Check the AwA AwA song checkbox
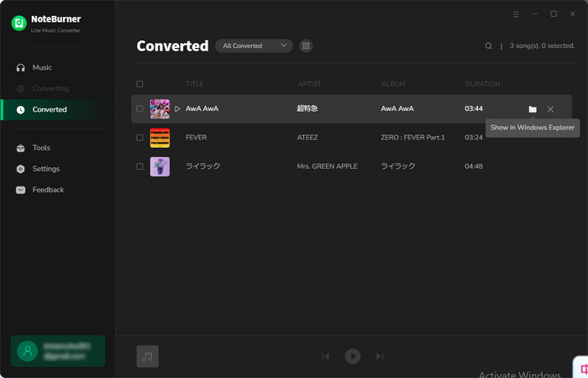 coord(139,108)
